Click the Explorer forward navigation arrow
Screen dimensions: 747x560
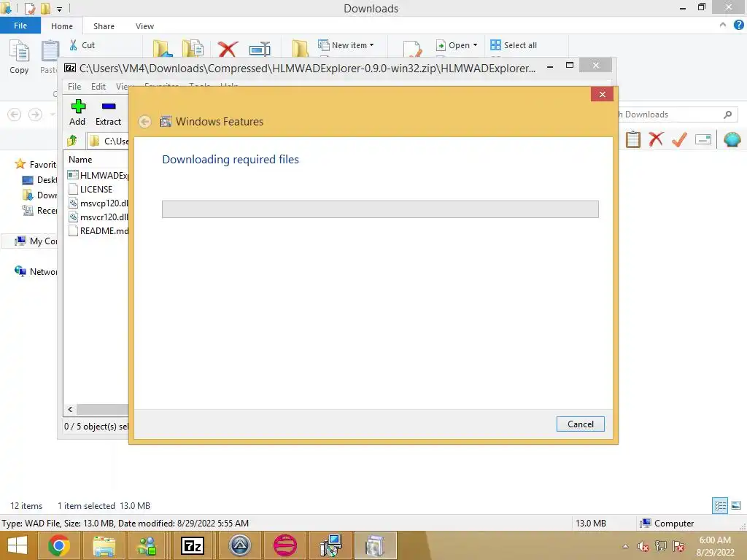pos(35,114)
